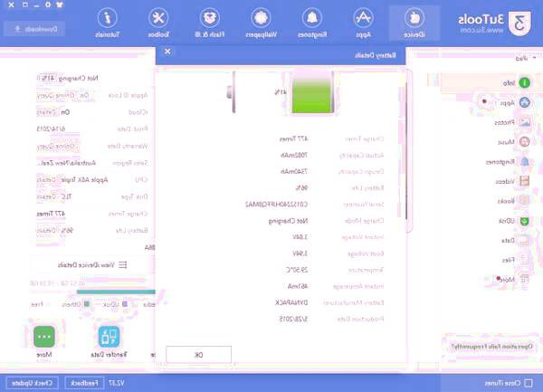This screenshot has width=543, height=392.
Task: Open the Flash & JB section
Action: [x=210, y=24]
